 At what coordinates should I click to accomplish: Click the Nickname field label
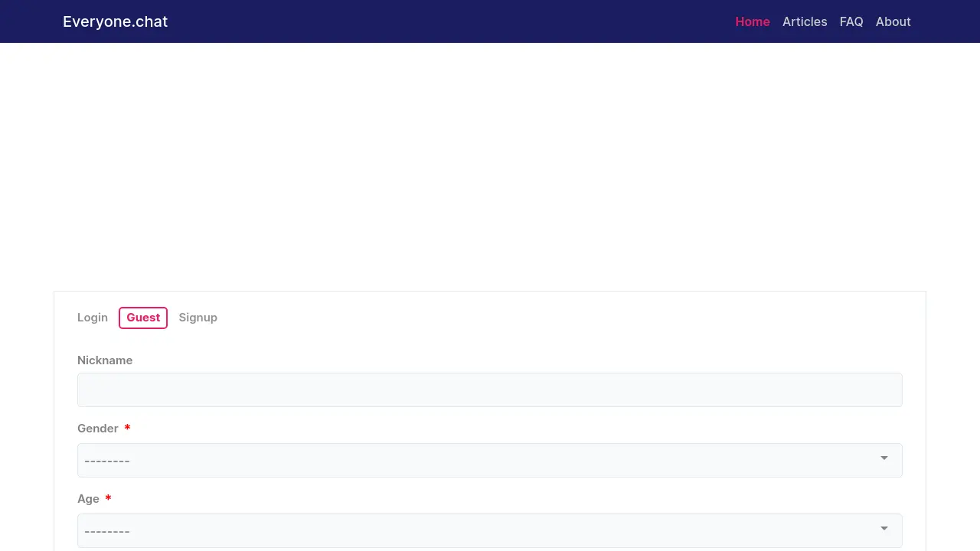tap(105, 360)
